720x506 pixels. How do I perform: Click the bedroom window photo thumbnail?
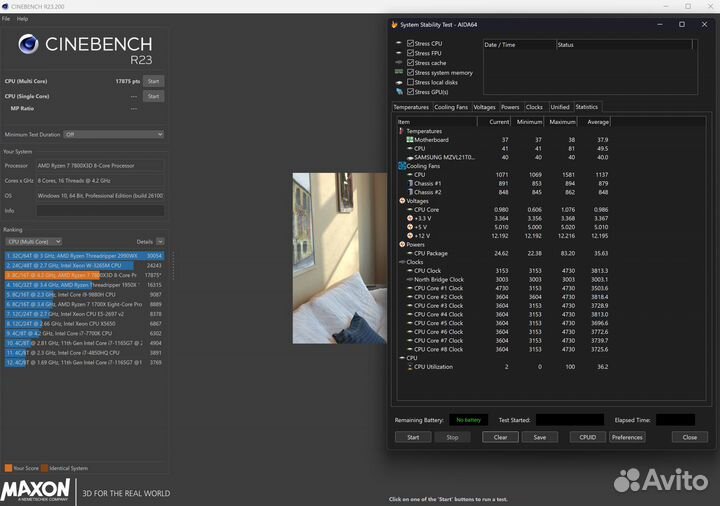click(x=340, y=258)
